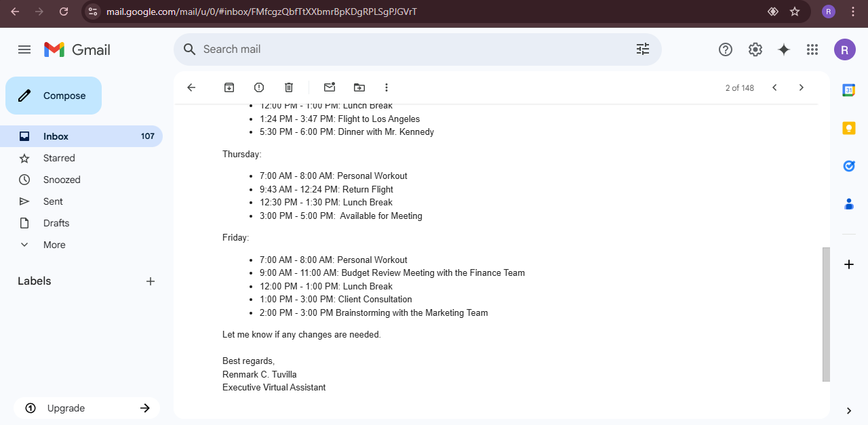Click the browser address bar URL
The image size is (868, 425).
click(x=262, y=12)
